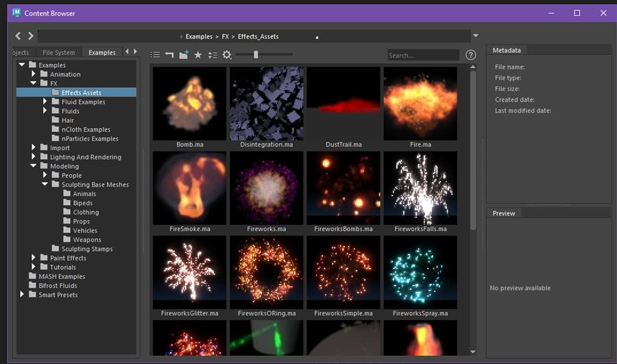This screenshot has height=364, width=617.
Task: Click FX in the breadcrumb path
Action: coord(225,36)
